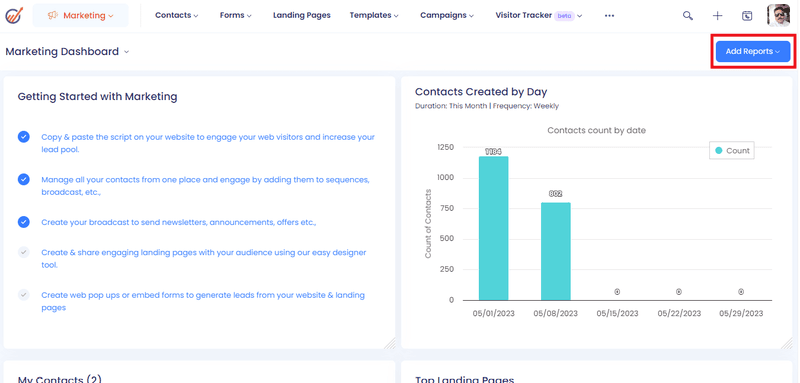Open the calendar icon in top bar
This screenshot has height=383, width=800.
(x=747, y=16)
